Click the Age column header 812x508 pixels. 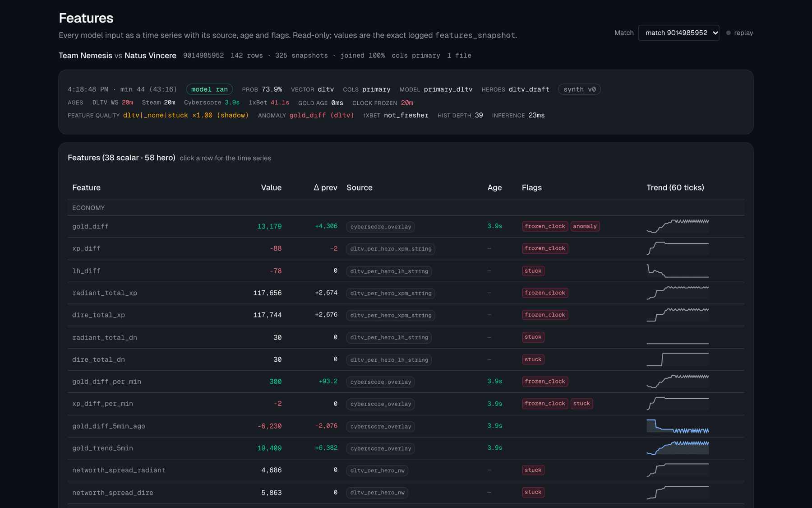494,187
